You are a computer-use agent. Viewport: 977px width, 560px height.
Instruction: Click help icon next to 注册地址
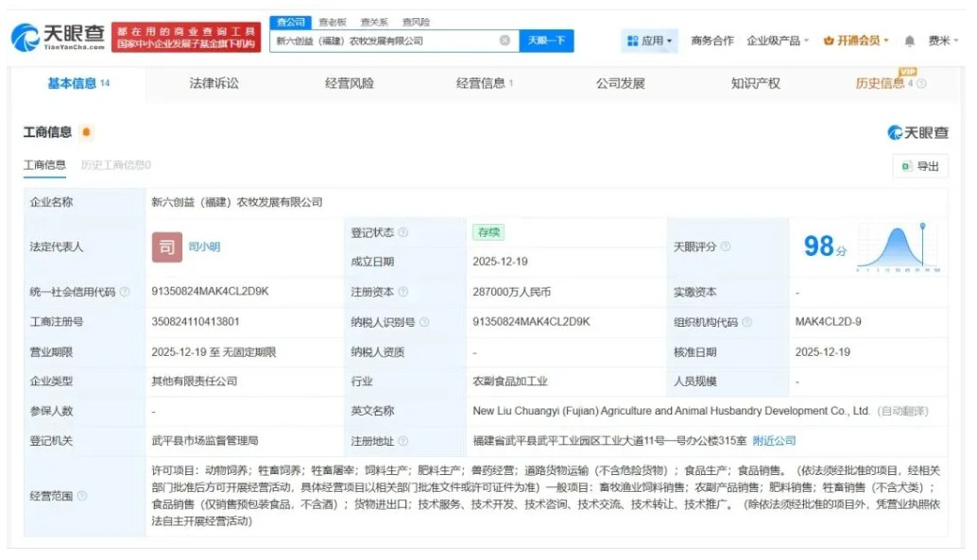pyautogui.click(x=403, y=441)
